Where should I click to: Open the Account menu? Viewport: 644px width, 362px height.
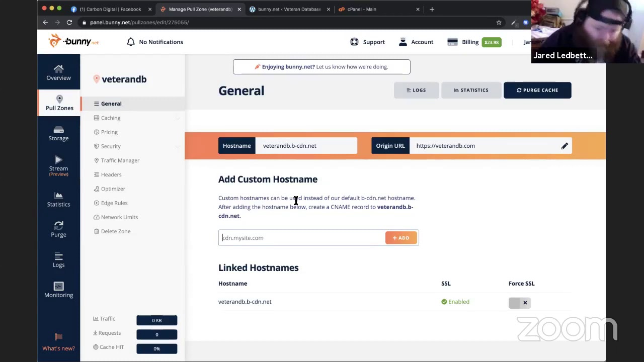416,42
